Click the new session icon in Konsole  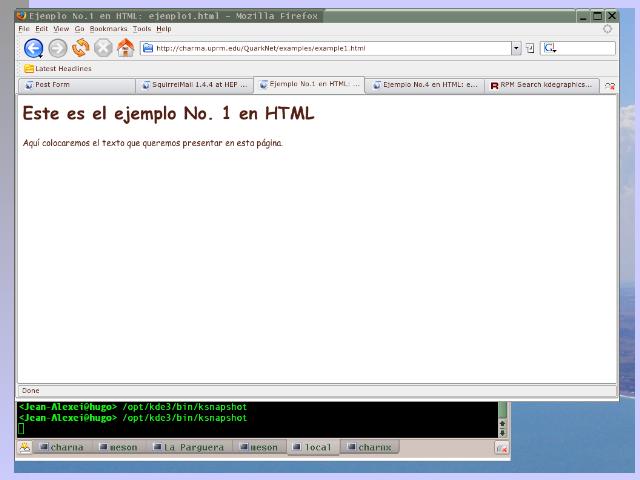pos(24,448)
